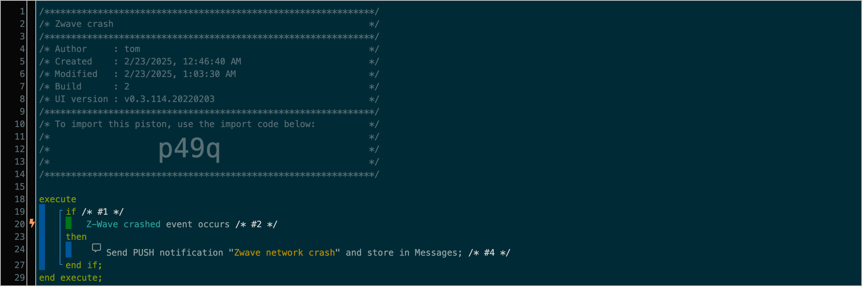Image resolution: width=868 pixels, height=291 pixels.
Task: Click the "Zwave network crash" message string
Action: [284, 253]
